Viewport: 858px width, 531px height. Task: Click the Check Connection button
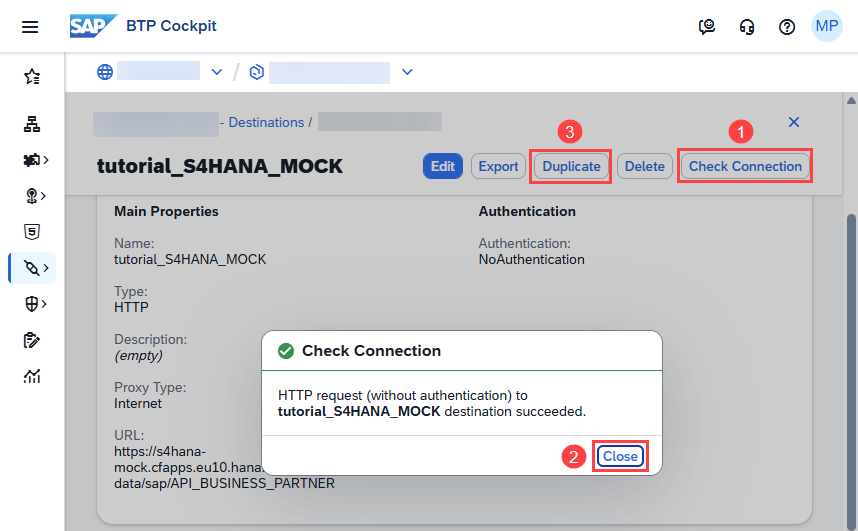[x=745, y=166]
